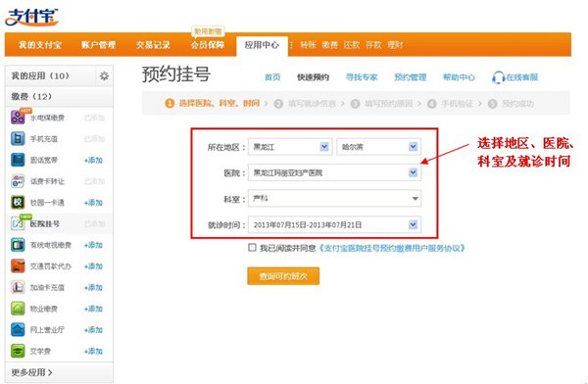This screenshot has width=588, height=384.
Task: Click the 话费卡转让 app icon
Action: coord(18,181)
